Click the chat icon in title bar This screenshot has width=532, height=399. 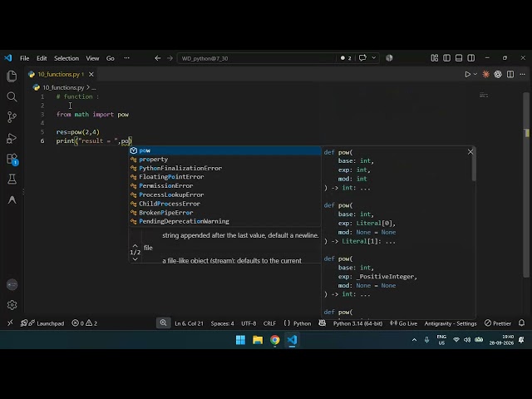pyautogui.click(x=362, y=58)
